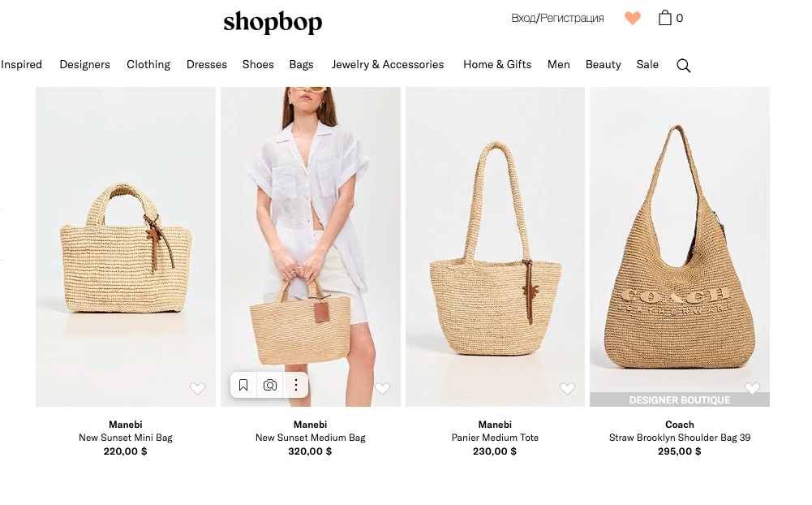Click the shopbop logo
Screen dimensions: 812x505
(273, 22)
